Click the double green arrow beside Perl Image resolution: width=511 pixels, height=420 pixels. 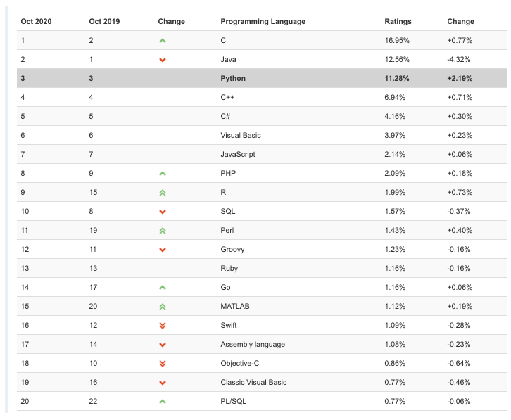tap(163, 230)
